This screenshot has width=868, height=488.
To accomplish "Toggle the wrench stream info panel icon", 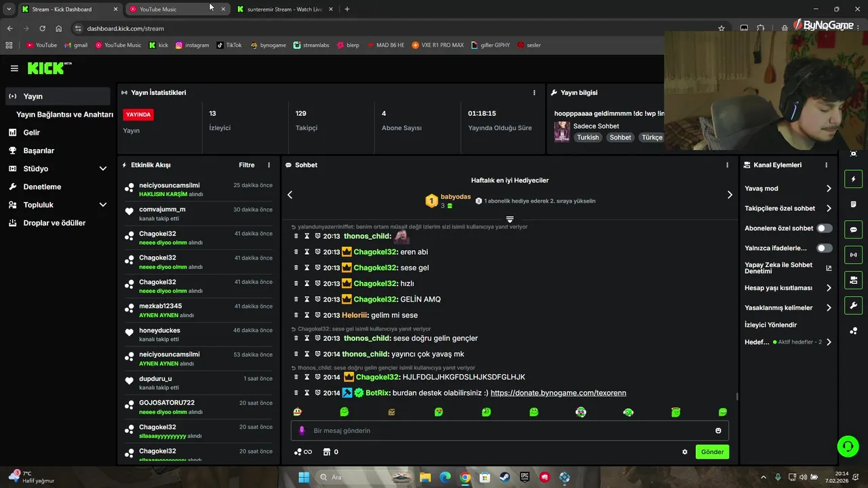I will click(x=853, y=305).
